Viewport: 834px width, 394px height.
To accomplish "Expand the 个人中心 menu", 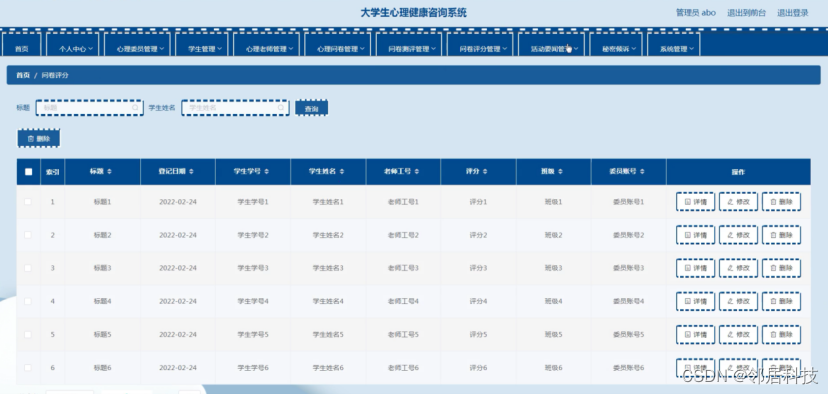I will click(x=72, y=45).
